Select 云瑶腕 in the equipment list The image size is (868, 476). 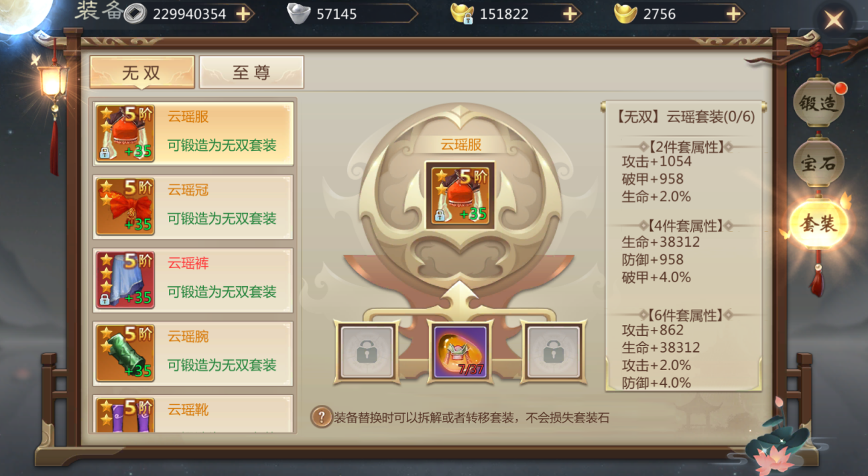193,353
